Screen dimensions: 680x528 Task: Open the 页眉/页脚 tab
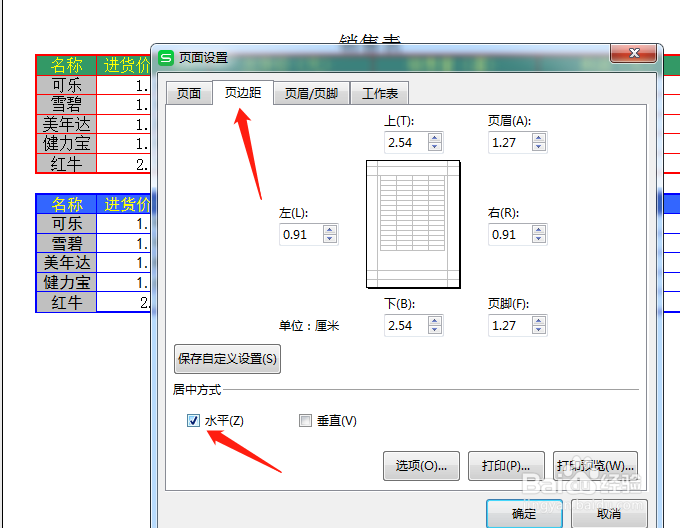(x=311, y=93)
